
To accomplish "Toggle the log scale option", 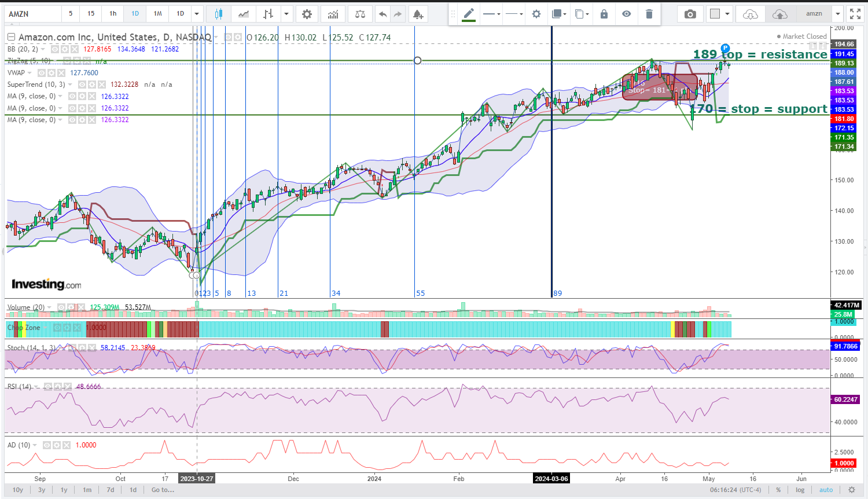I will 800,490.
